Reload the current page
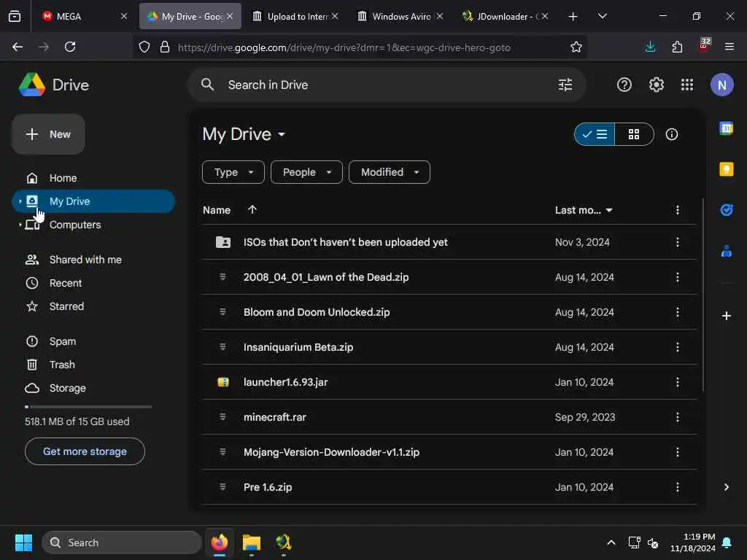This screenshot has width=747, height=560. click(70, 47)
